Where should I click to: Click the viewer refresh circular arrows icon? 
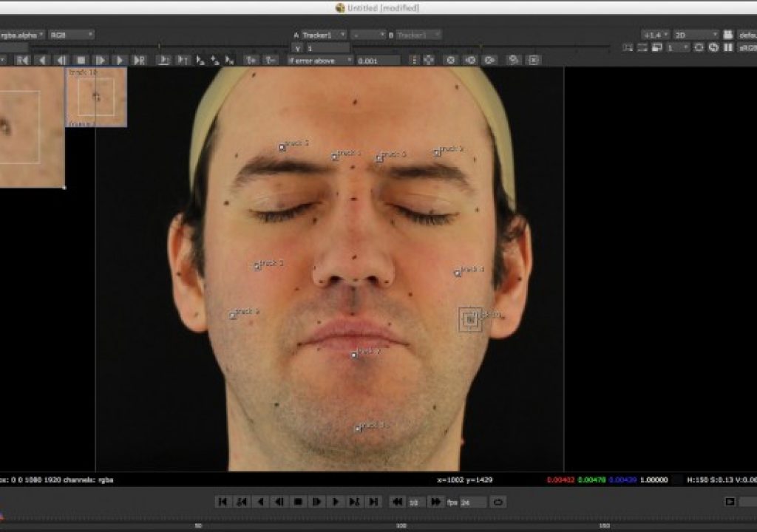coord(713,47)
